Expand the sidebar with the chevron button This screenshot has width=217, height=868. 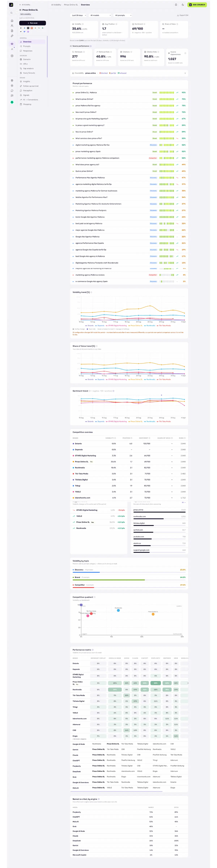(17, 12)
